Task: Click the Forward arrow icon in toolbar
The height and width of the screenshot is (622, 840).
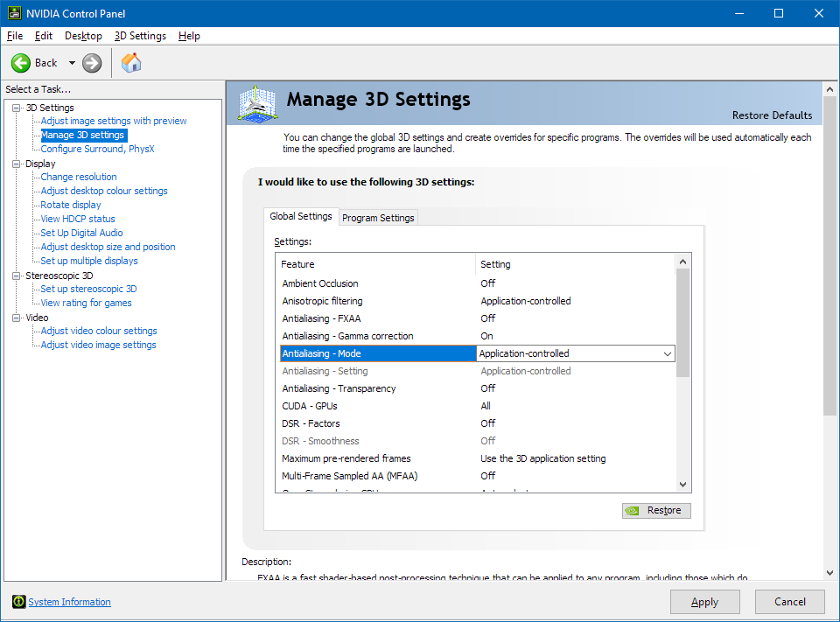Action: tap(92, 63)
